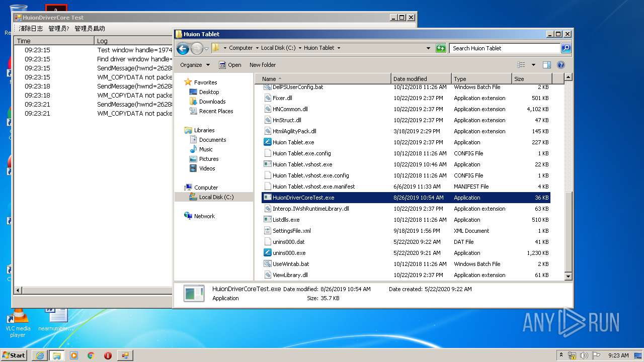
Task: Select the unins000.dat file
Action: (288, 242)
